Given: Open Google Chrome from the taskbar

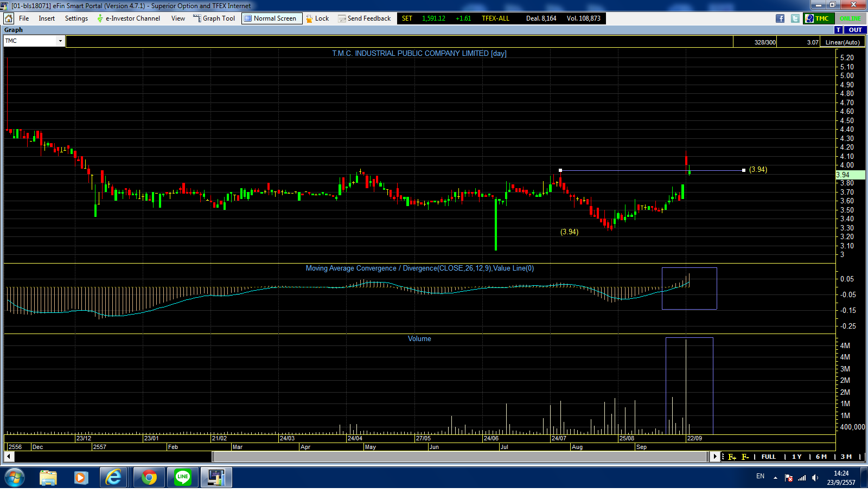Looking at the screenshot, I should click(149, 477).
